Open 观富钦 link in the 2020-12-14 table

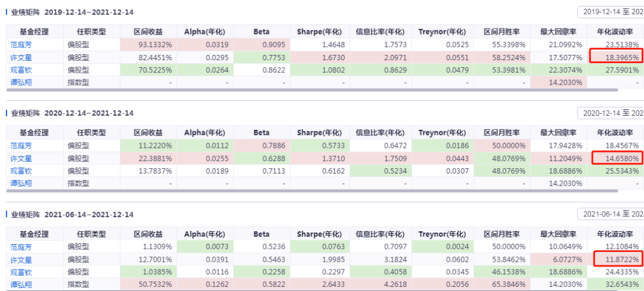click(20, 171)
